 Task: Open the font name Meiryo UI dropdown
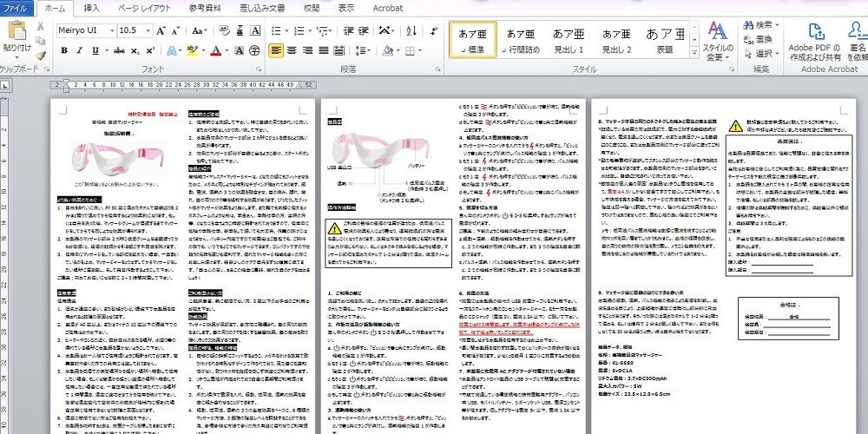point(113,30)
